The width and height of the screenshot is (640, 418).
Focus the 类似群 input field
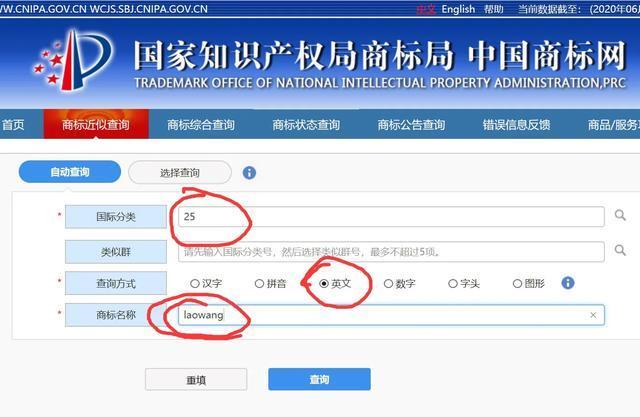[391, 252]
